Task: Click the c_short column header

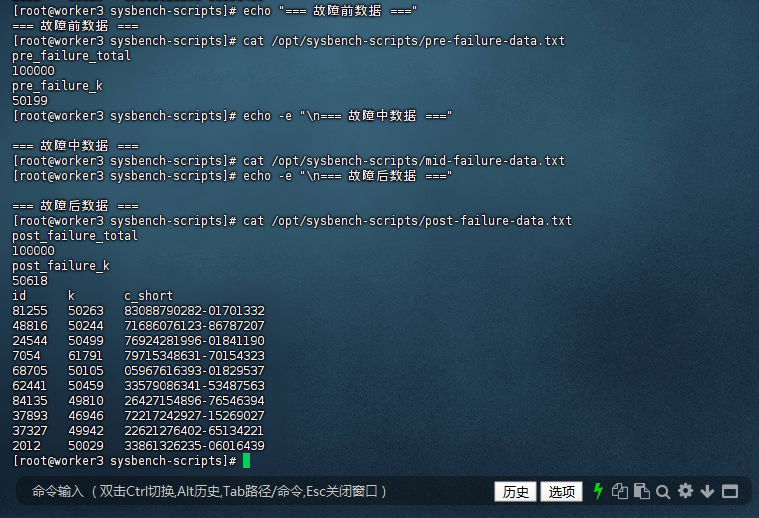Action: 148,296
